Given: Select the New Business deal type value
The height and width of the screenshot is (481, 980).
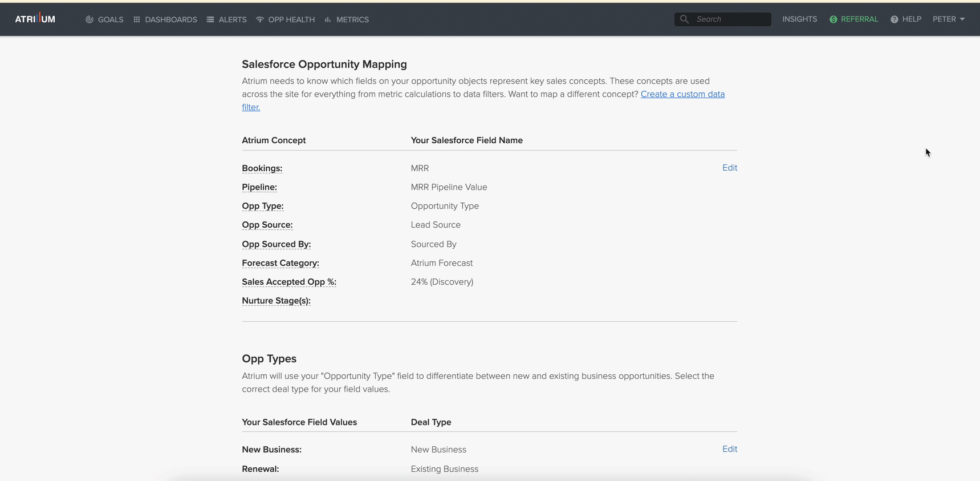Looking at the screenshot, I should tap(439, 450).
